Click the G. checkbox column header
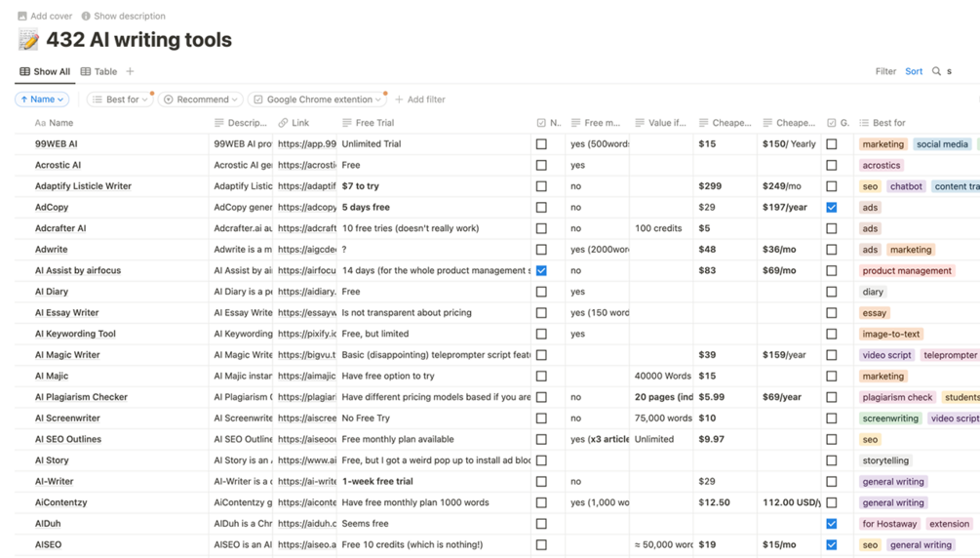Screen dimensions: 980x558 (x=838, y=123)
